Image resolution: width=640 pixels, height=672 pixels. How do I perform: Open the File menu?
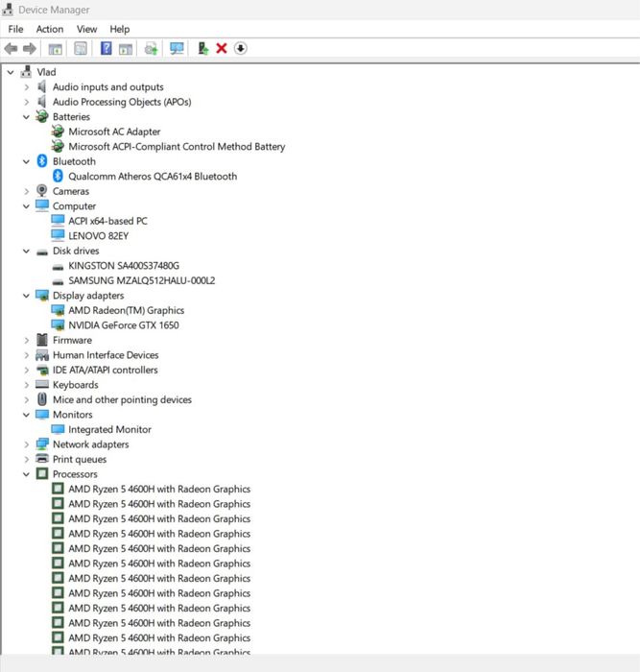pyautogui.click(x=16, y=29)
